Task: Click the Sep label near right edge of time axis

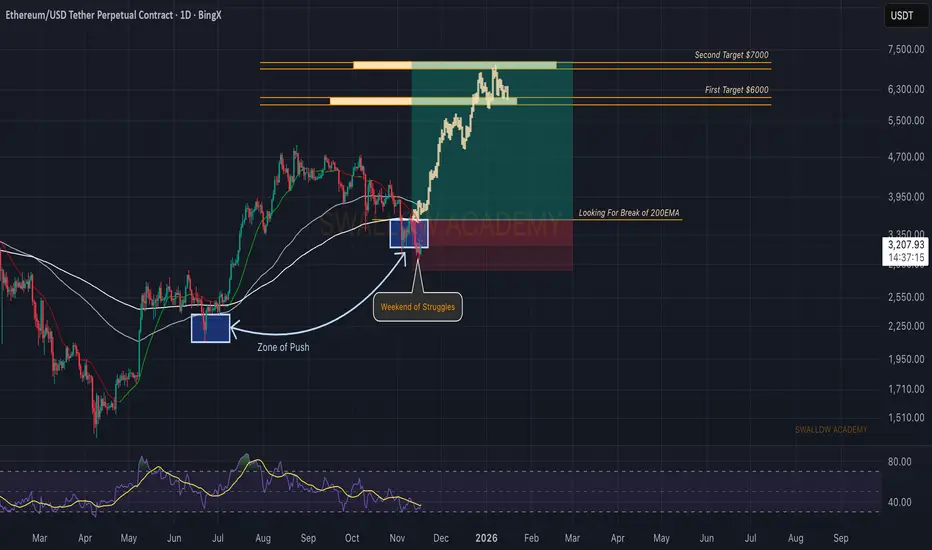Action: [840, 538]
